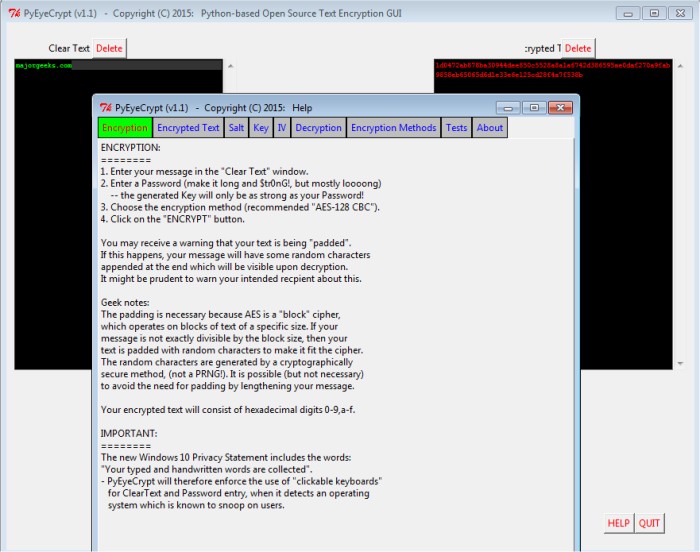Click the red HELP button
The height and width of the screenshot is (552, 700).
tap(618, 523)
